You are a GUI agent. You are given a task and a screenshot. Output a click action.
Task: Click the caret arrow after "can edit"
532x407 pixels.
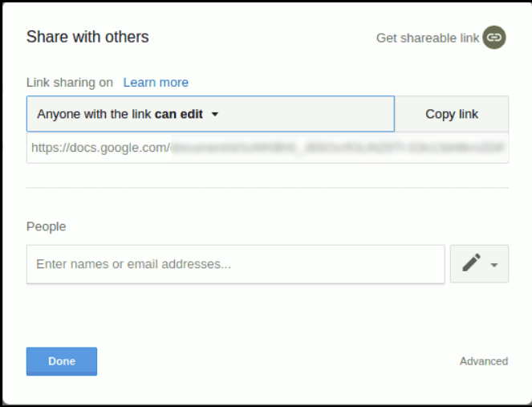215,115
